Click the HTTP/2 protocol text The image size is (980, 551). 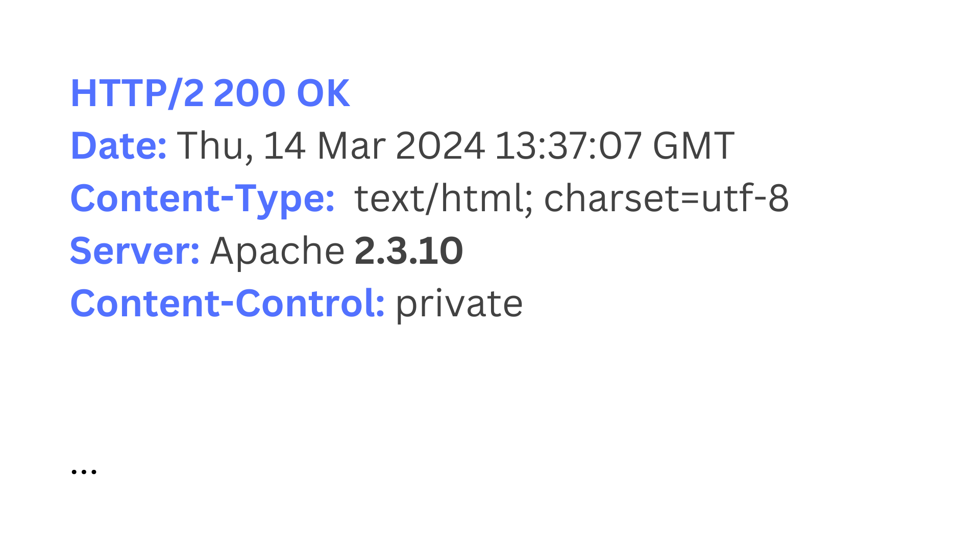click(137, 93)
